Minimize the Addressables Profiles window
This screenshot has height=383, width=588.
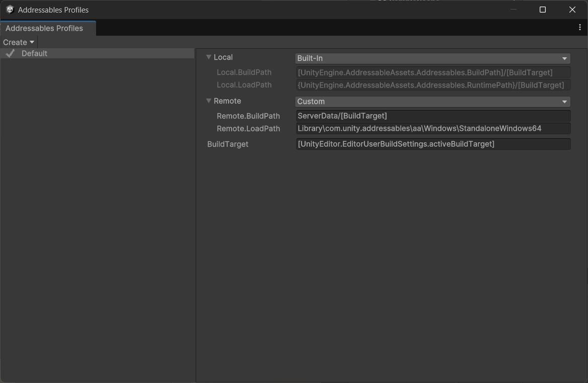tap(514, 10)
